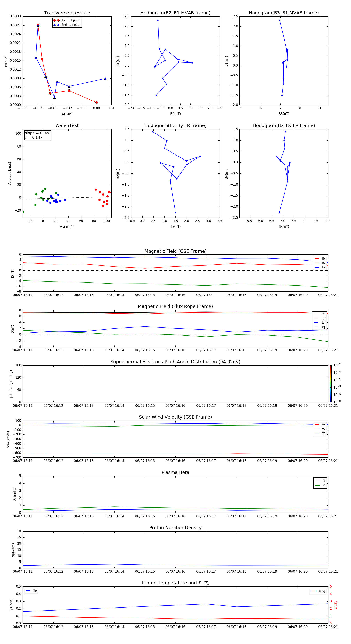Click the "Magnetic Field (GSE Frame)" title
This screenshot has height=644, width=351.
175,251
